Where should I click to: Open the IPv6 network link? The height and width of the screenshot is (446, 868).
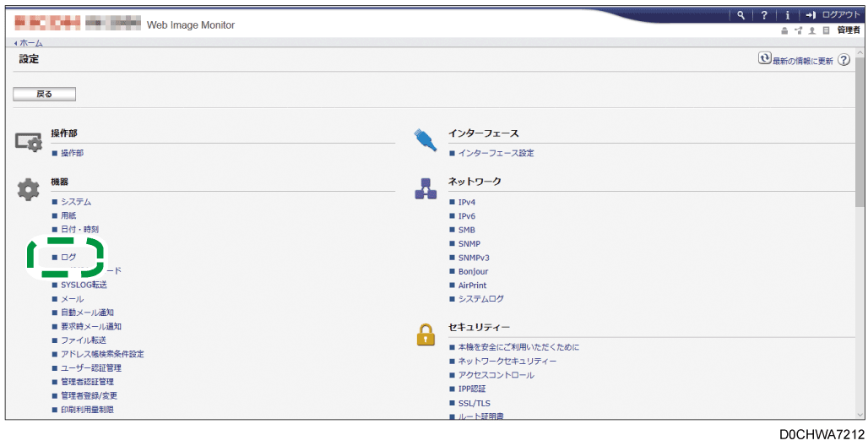tap(467, 216)
